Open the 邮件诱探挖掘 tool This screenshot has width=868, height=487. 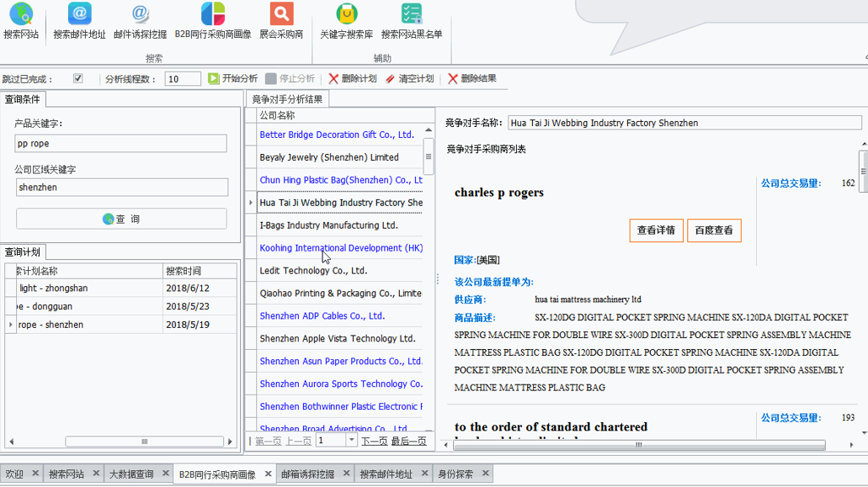[x=140, y=14]
